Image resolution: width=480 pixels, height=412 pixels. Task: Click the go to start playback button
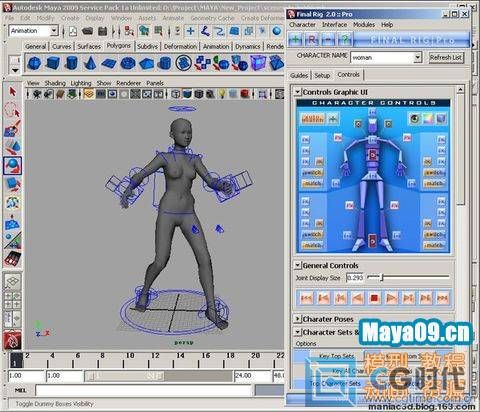tap(306, 298)
